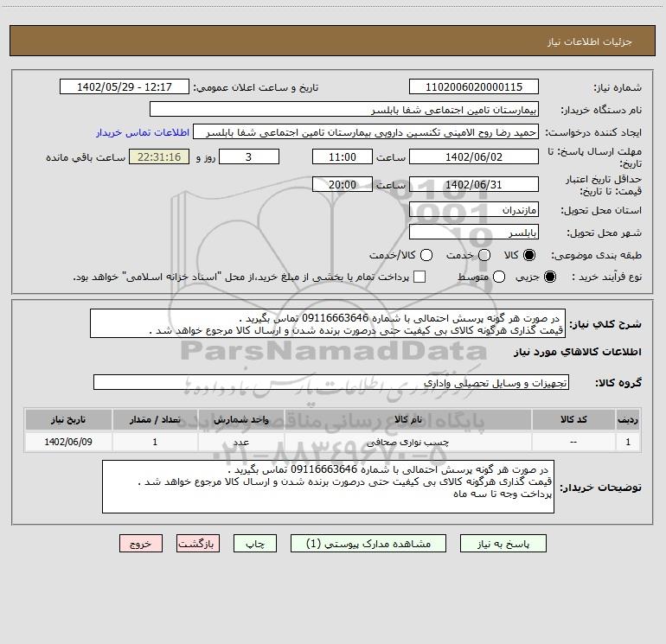The image size is (666, 644).
Task: Click the خروج exit button
Action: point(141,544)
